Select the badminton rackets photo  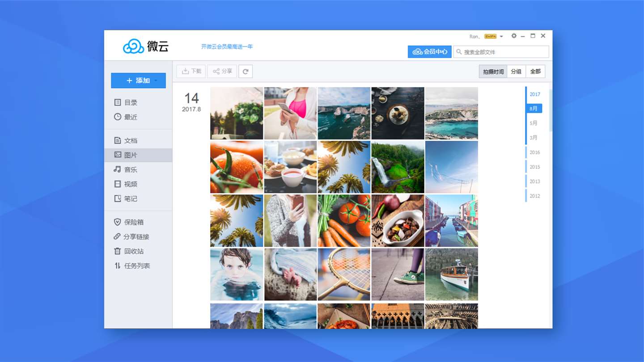tap(344, 274)
